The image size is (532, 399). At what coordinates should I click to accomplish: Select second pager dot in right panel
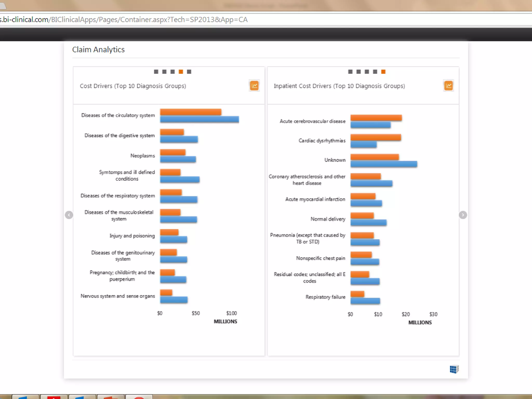(x=358, y=72)
